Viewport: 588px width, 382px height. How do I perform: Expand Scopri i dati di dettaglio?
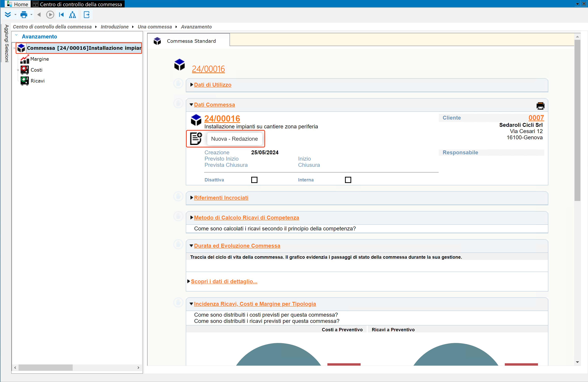(x=189, y=281)
